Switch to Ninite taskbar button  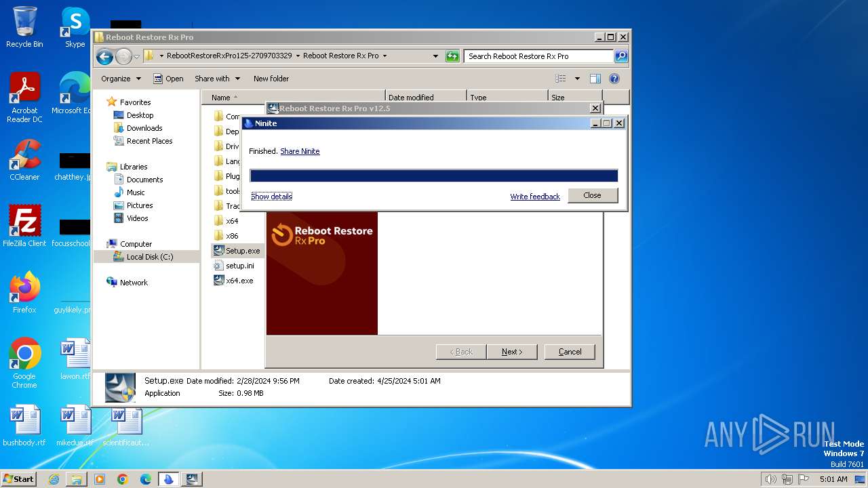tap(169, 479)
